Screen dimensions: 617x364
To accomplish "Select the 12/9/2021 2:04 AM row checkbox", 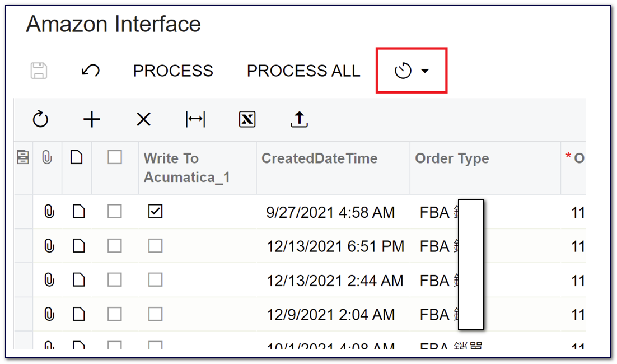I will [115, 314].
